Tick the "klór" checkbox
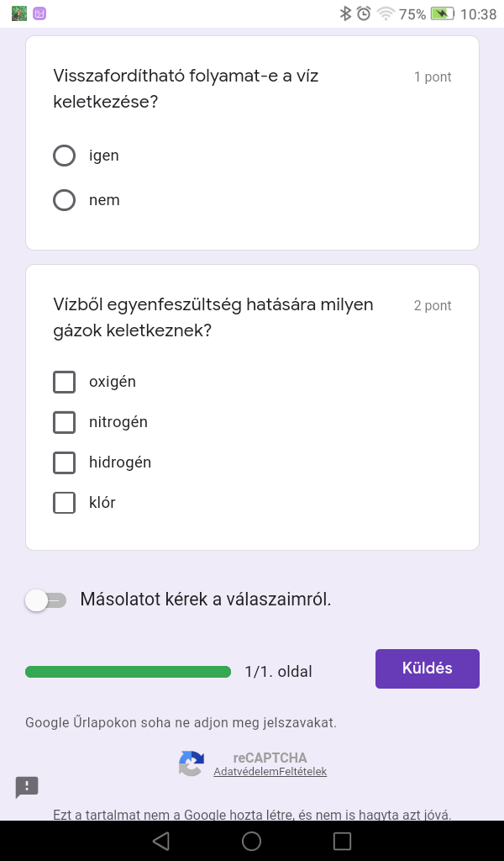Viewport: 504px width, 861px height. (x=65, y=503)
